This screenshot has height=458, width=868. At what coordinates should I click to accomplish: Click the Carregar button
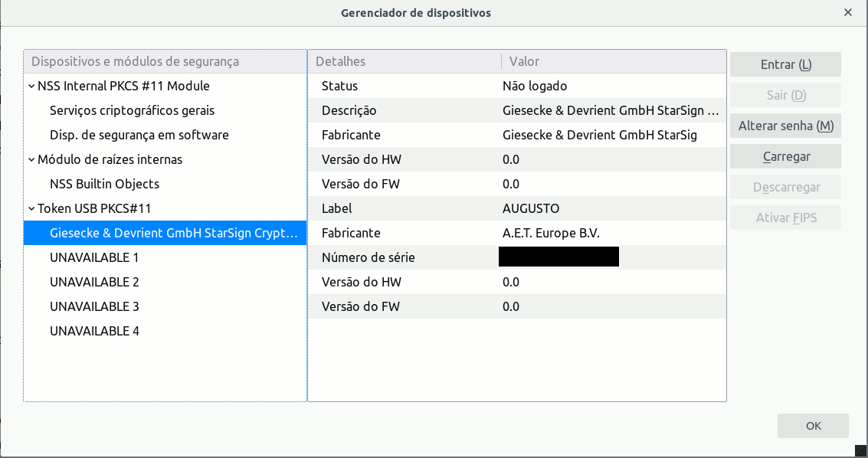coord(785,156)
